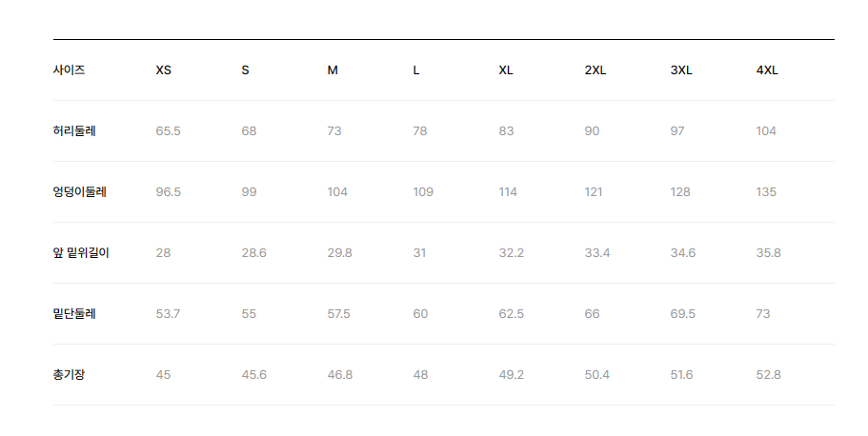The height and width of the screenshot is (436, 868).
Task: Click the 52.8 total length for 4XL
Action: (768, 374)
